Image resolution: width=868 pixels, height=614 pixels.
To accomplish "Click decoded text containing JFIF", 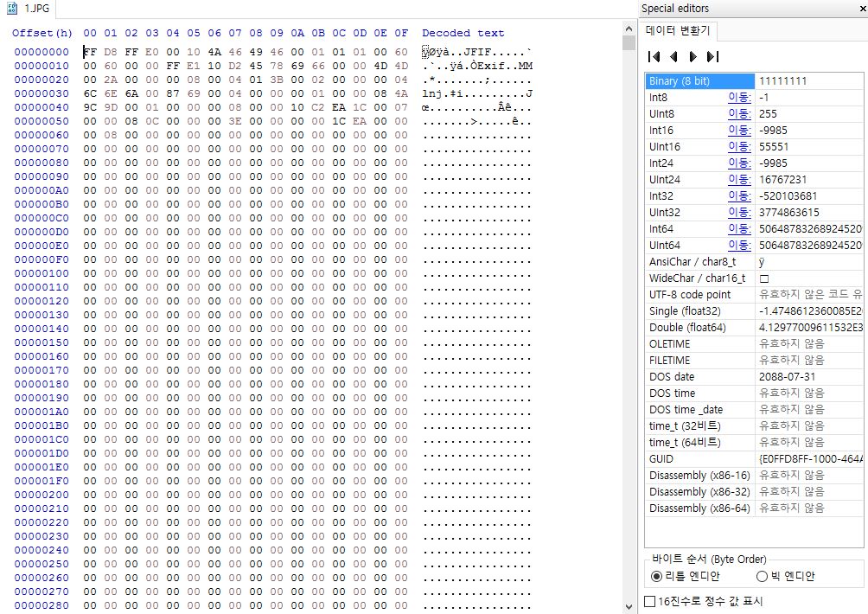I will [476, 52].
